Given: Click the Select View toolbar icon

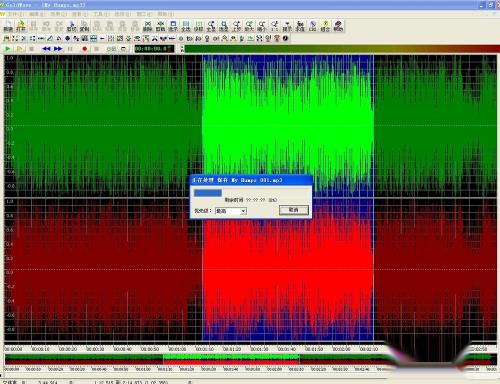Looking at the screenshot, I should 173,26.
